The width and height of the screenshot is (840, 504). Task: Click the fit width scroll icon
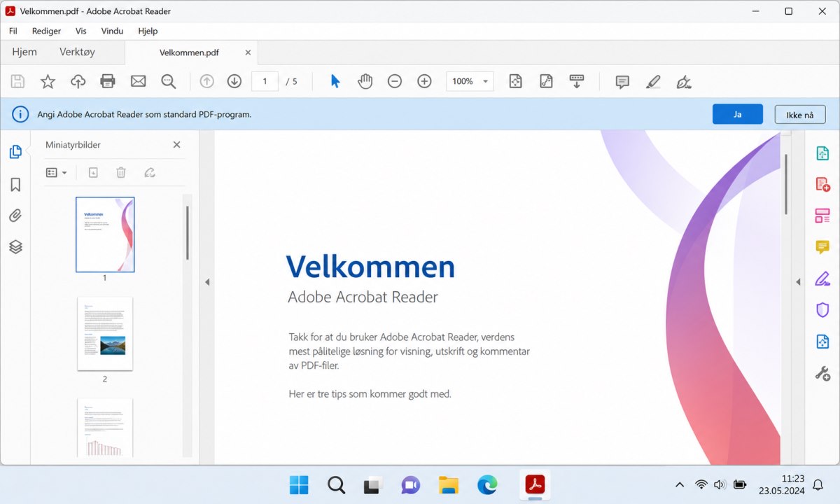[547, 81]
